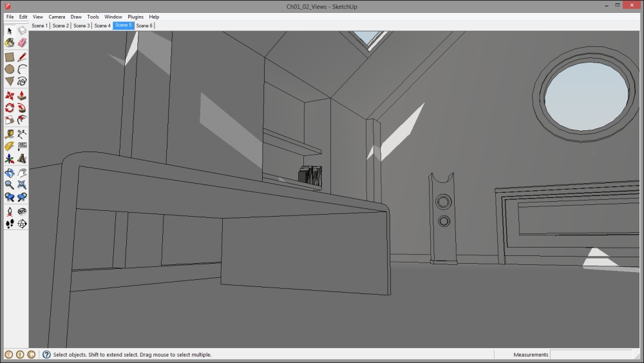Choose the Orbit tool
The image size is (644, 363).
pyautogui.click(x=10, y=173)
